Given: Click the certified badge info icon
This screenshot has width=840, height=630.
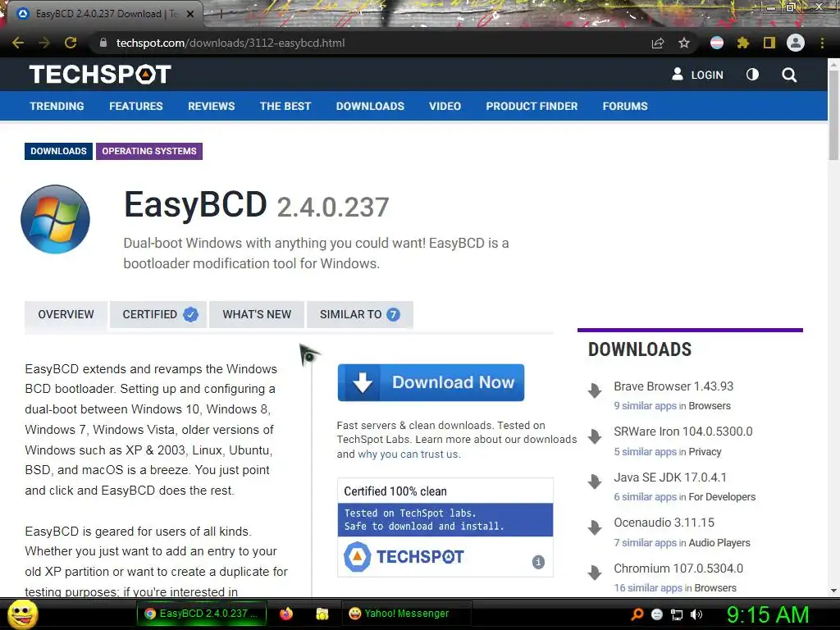Looking at the screenshot, I should (x=538, y=562).
